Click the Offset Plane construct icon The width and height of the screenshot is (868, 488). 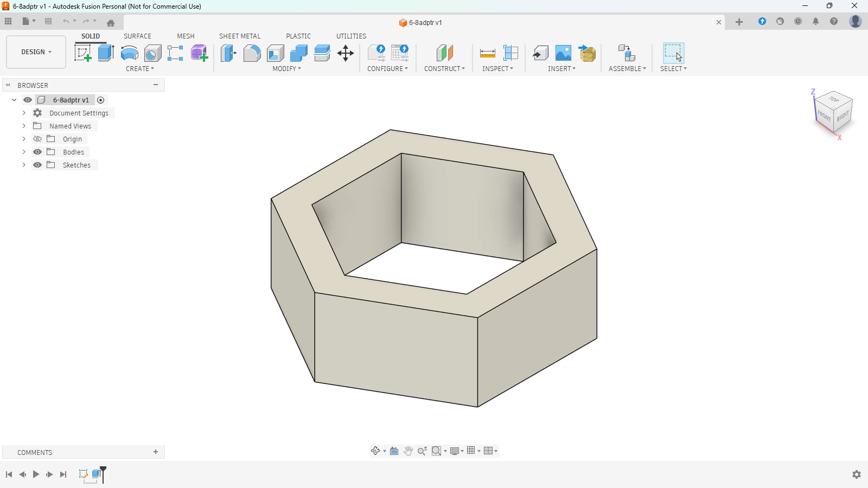(444, 53)
